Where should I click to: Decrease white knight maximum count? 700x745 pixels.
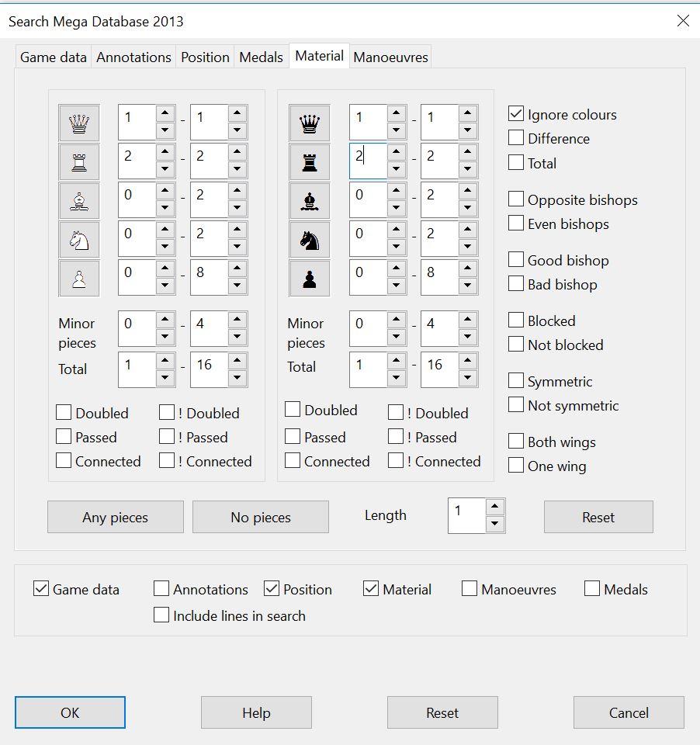click(237, 246)
